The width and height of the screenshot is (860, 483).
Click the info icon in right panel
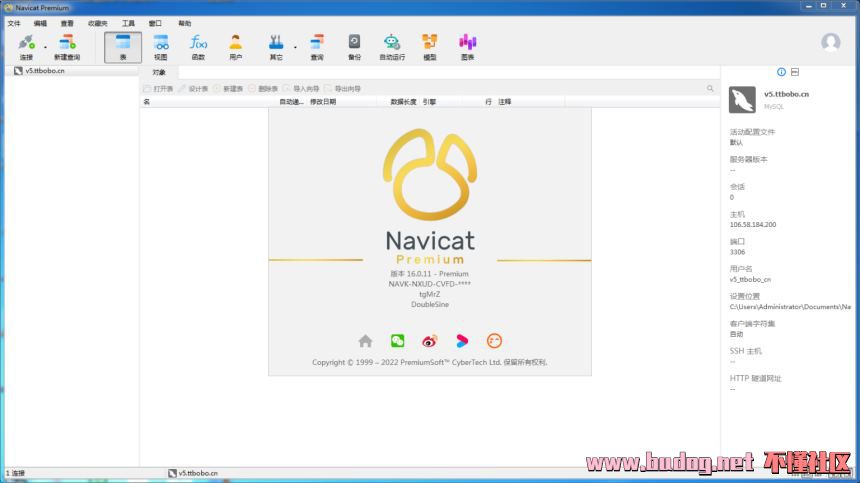coord(781,72)
